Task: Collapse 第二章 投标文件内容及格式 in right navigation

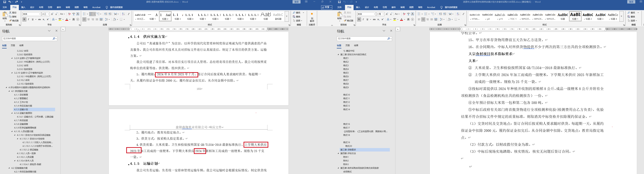Action: (339, 55)
